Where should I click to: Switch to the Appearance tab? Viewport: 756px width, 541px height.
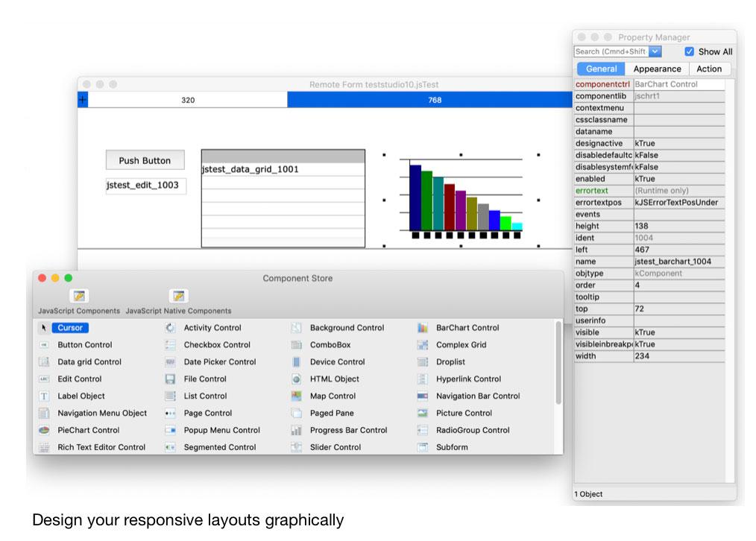tap(657, 69)
